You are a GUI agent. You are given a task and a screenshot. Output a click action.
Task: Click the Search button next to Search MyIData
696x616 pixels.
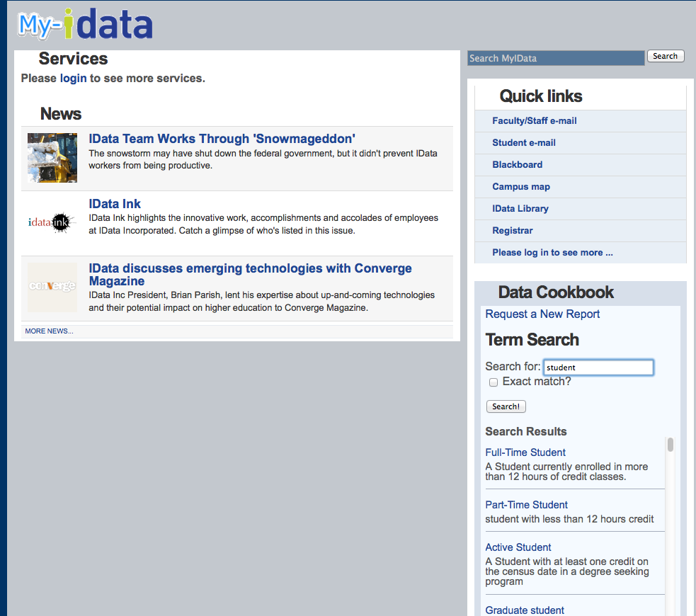tap(666, 56)
